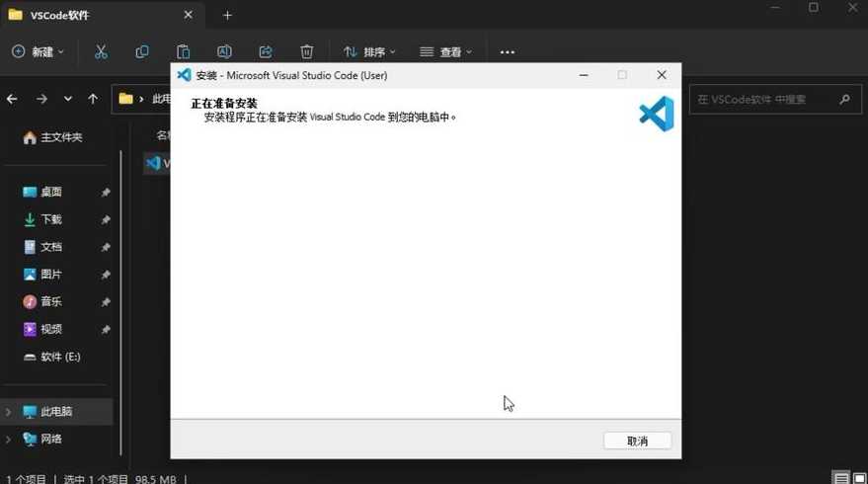Unpin Desktop (桌面) via its pin icon
This screenshot has height=484, width=868.
[x=106, y=193]
